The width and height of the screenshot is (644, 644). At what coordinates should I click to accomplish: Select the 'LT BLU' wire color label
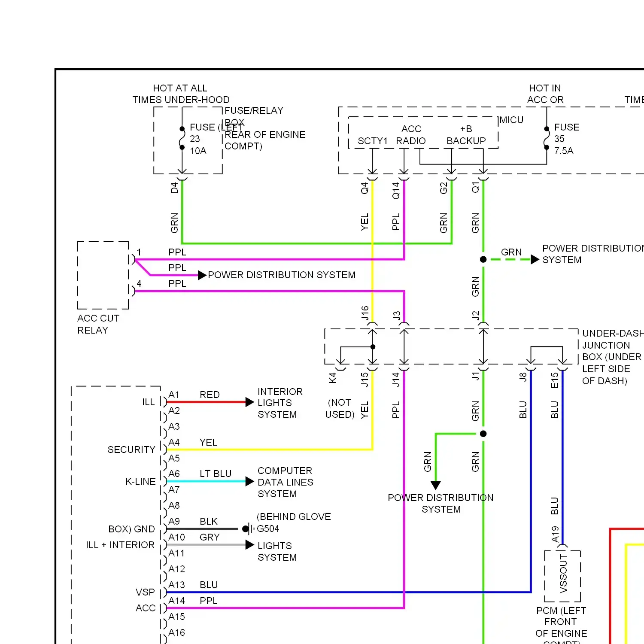point(216,474)
